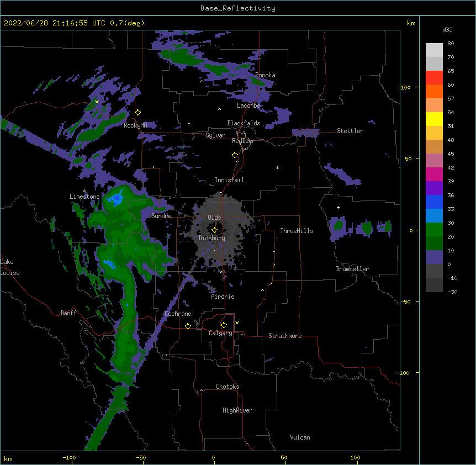Click the RockyMH label
The width and height of the screenshot is (476, 465).
pyautogui.click(x=135, y=125)
